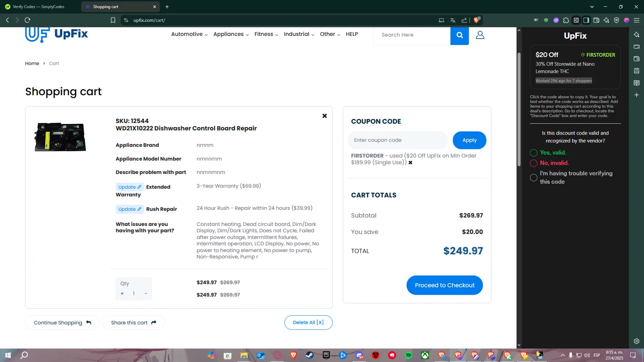The image size is (644, 362).
Task: Open the user account profile icon
Action: [x=480, y=35]
